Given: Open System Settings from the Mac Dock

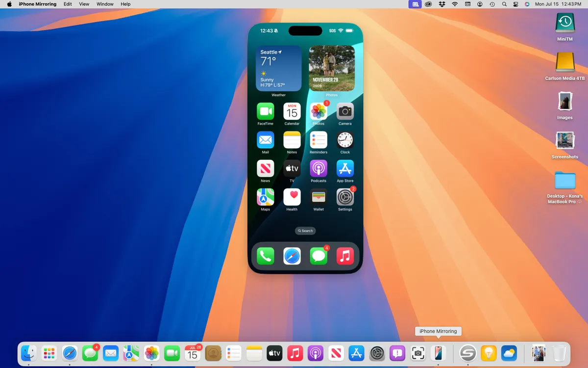Looking at the screenshot, I should [x=377, y=353].
